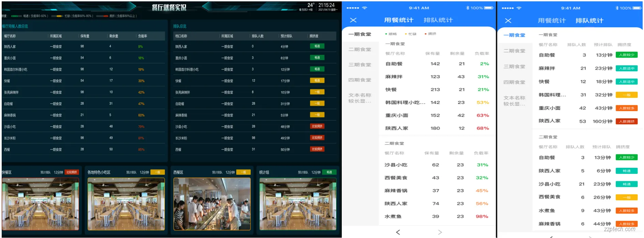The image size is (644, 238).
Task: Tap 人数较少 badge in first 自助餐 row, right phone
Action: tap(627, 55)
